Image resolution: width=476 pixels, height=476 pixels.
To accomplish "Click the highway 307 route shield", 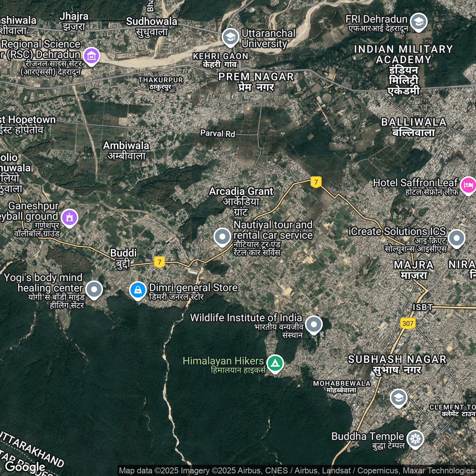I will point(408,323).
